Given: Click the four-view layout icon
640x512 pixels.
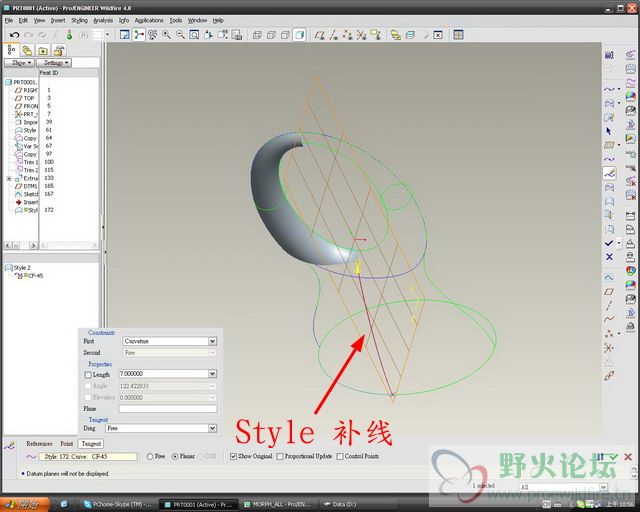Looking at the screenshot, I should (x=458, y=35).
